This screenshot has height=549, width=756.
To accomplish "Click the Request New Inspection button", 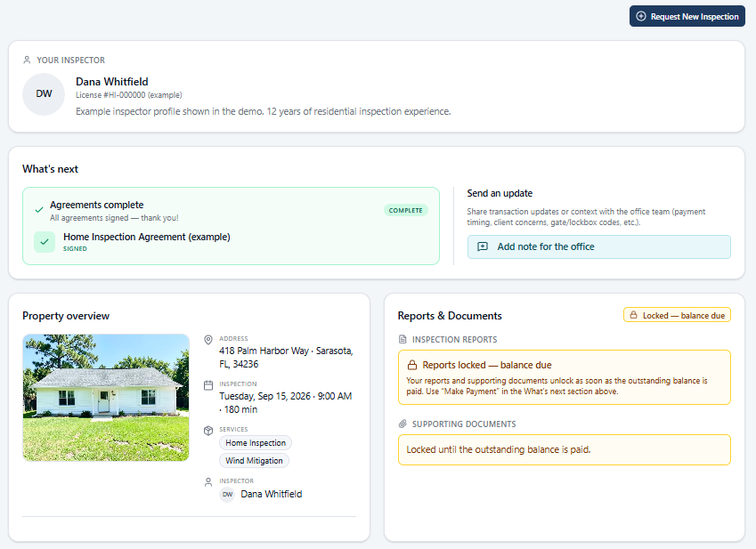I will coord(687,16).
